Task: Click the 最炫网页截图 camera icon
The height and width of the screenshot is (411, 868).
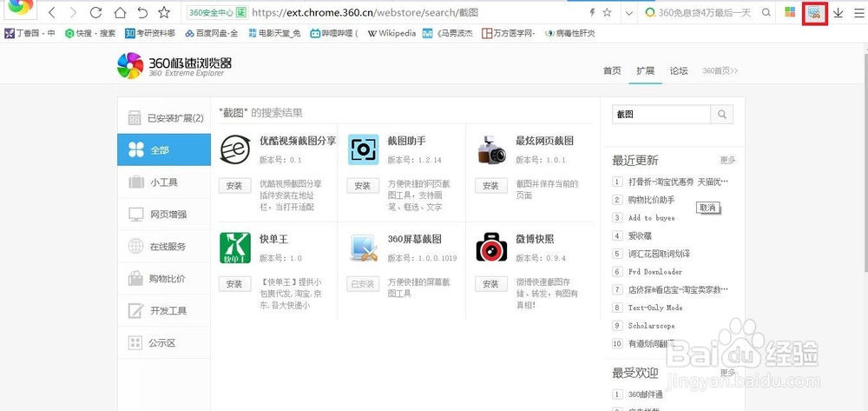Action: [x=491, y=149]
